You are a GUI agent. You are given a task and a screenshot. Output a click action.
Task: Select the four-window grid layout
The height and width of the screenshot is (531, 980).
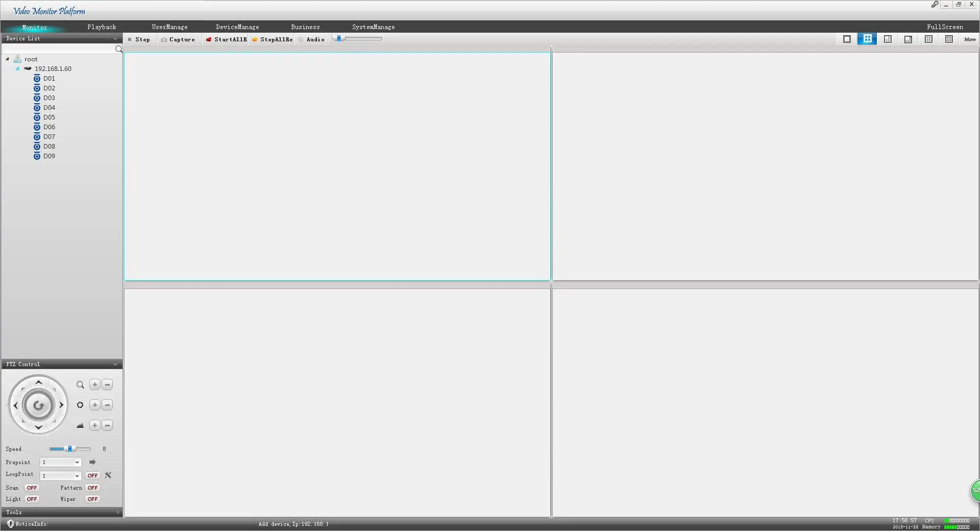(x=867, y=39)
